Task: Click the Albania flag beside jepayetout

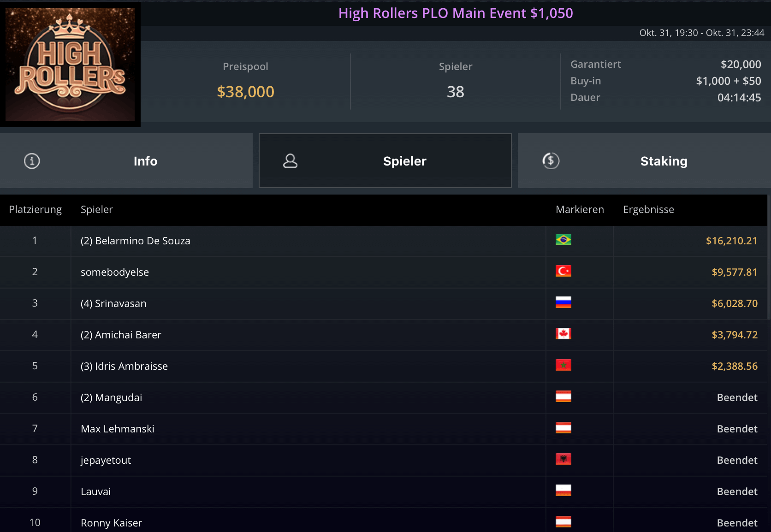Action: [x=563, y=459]
